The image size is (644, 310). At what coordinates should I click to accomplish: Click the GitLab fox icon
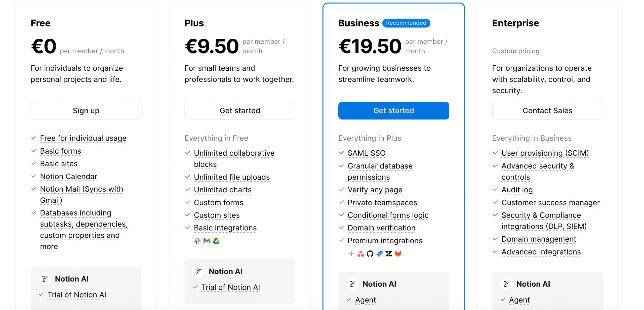[398, 254]
